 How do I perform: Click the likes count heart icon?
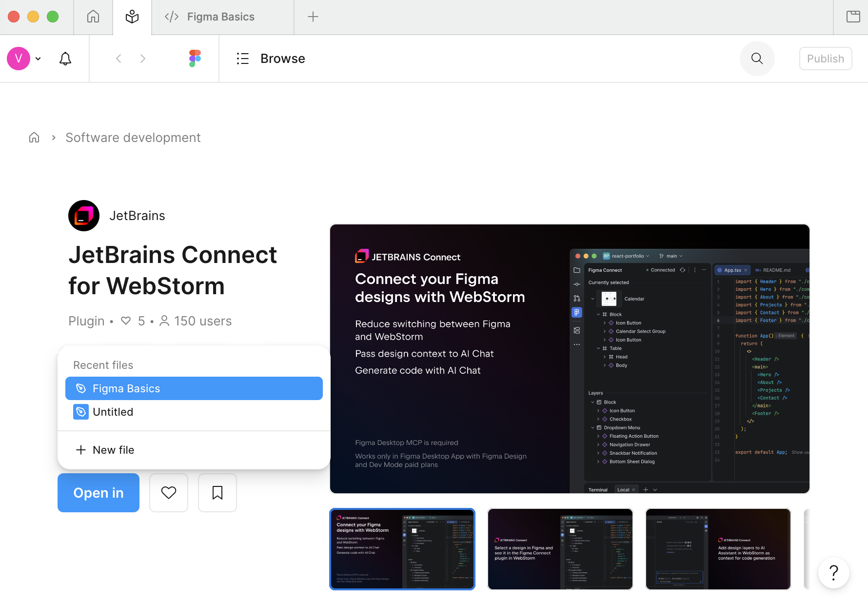click(126, 321)
